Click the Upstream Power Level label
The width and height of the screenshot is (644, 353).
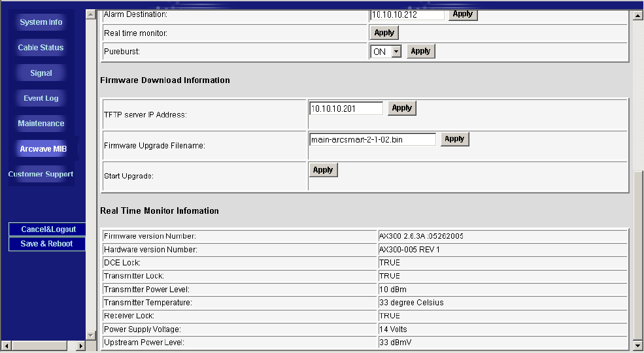coord(144,343)
